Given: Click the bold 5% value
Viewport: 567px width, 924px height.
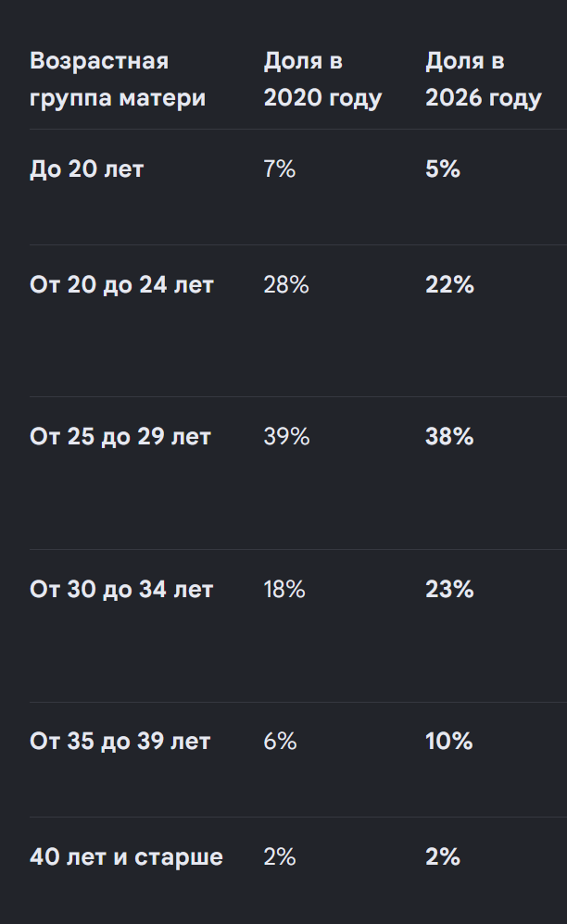Looking at the screenshot, I should [x=443, y=169].
